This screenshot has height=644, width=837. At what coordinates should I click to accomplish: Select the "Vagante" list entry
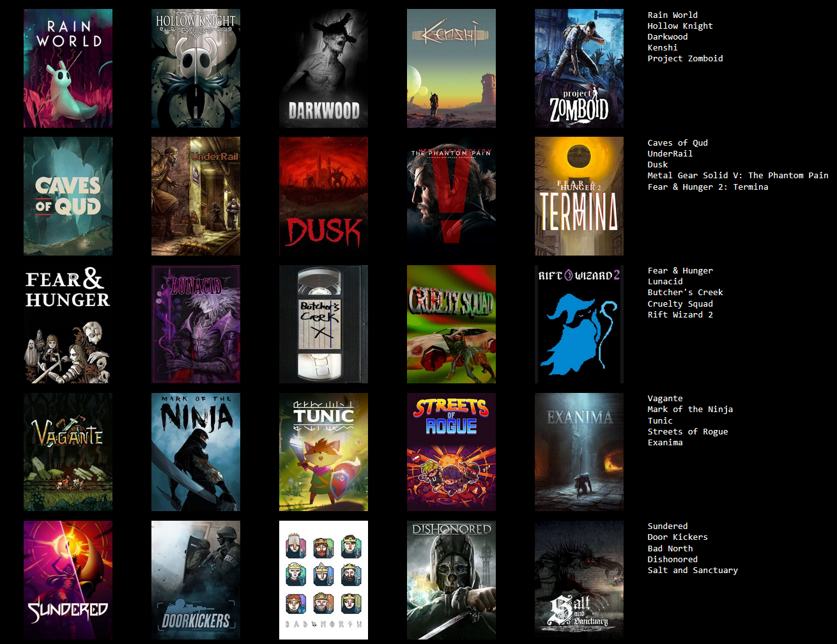click(665, 398)
